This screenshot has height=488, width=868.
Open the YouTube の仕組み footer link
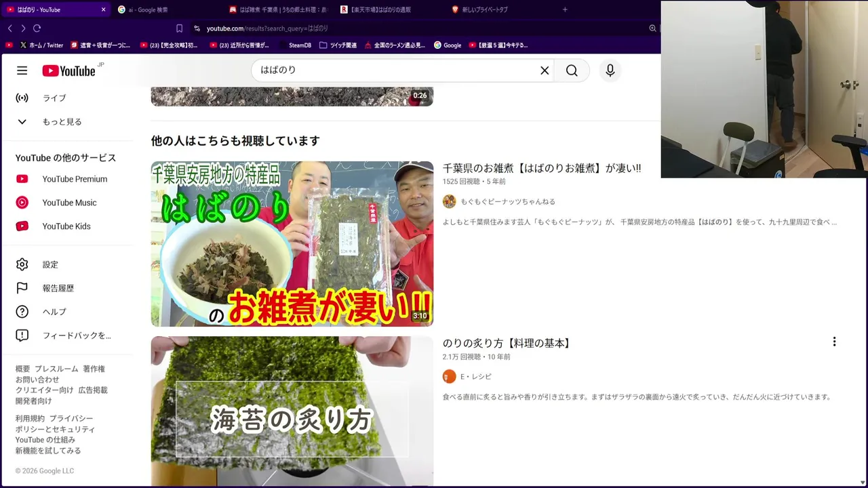(x=45, y=440)
